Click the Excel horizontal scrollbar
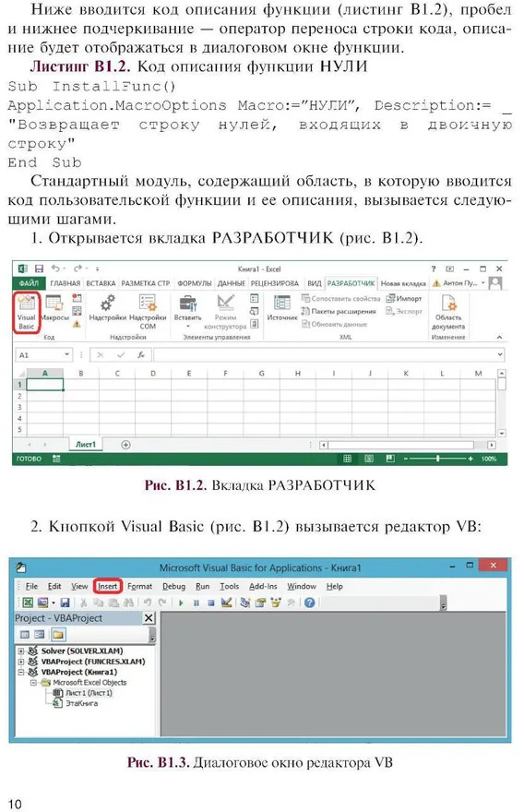 tap(400, 445)
